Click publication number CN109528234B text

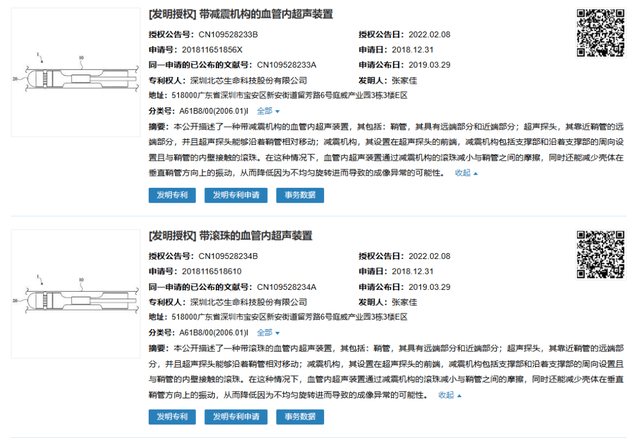pos(228,256)
